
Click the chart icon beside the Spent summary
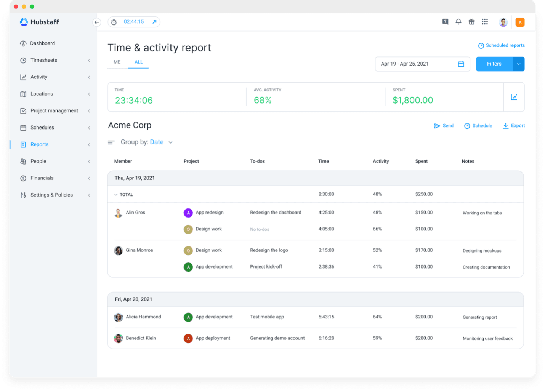pos(514,97)
